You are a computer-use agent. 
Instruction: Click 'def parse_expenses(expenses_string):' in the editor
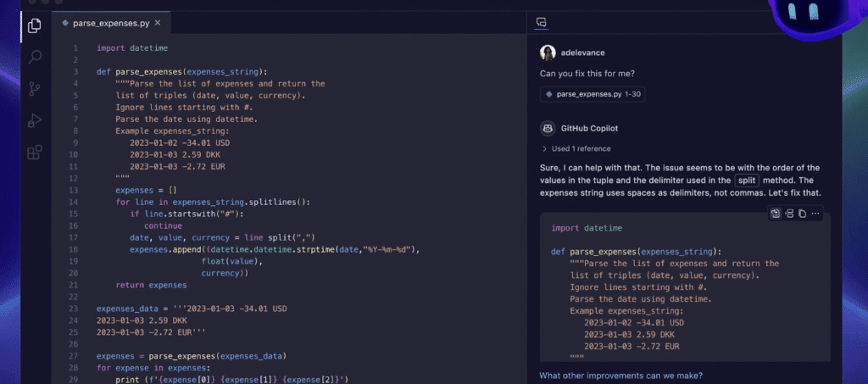click(182, 72)
